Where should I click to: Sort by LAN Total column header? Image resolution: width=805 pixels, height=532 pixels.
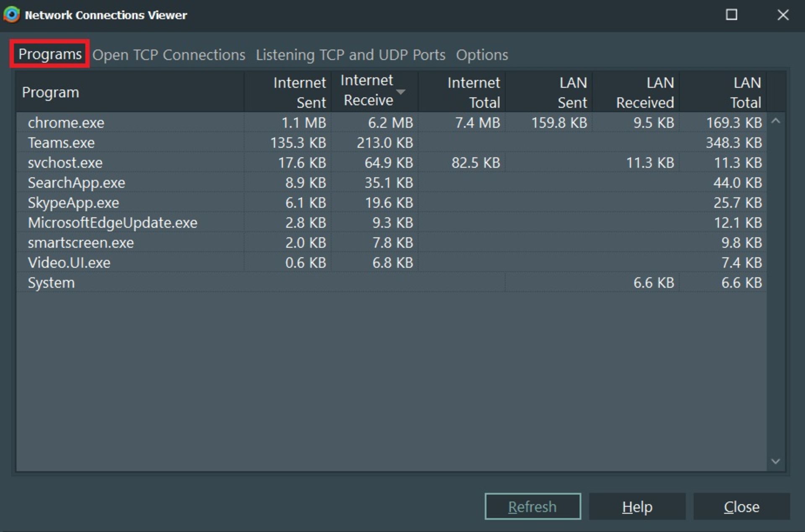pyautogui.click(x=723, y=92)
